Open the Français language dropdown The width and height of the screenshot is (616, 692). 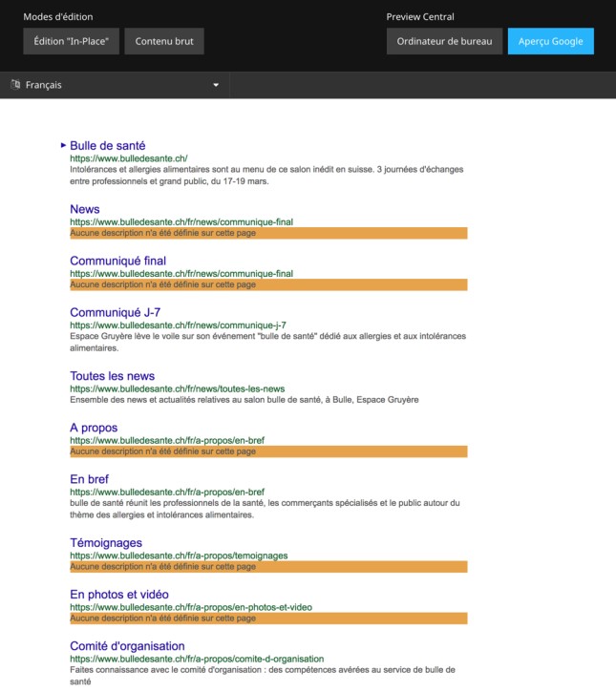pyautogui.click(x=115, y=85)
